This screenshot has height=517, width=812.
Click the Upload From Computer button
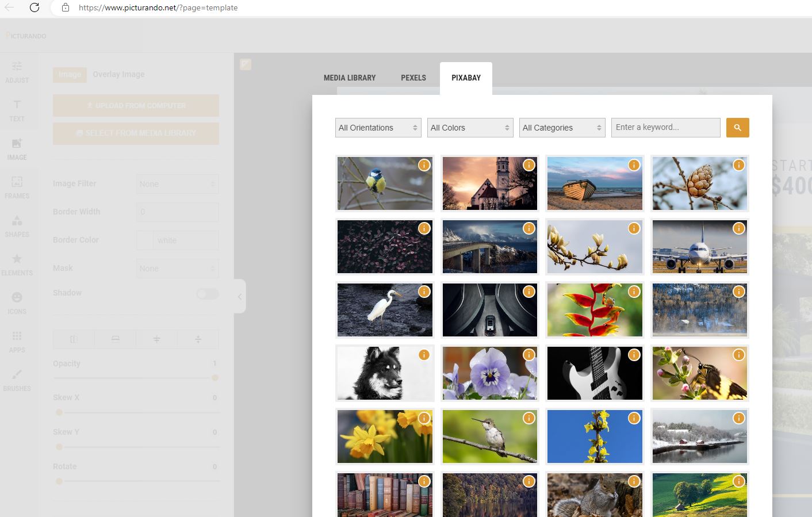[x=136, y=106]
